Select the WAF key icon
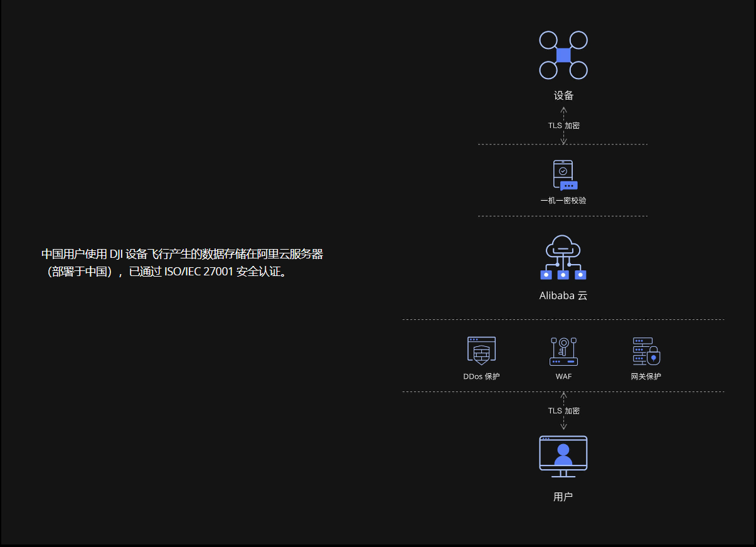 point(563,351)
